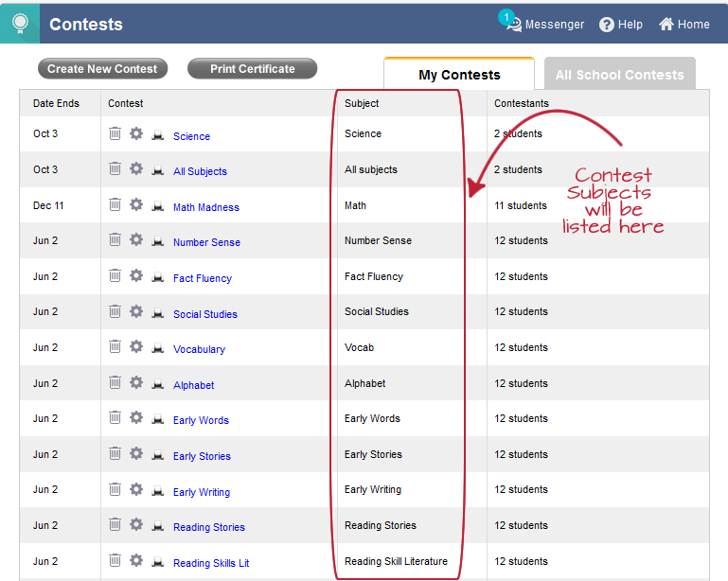Print Math Madness contest results icon
The width and height of the screenshot is (728, 581).
click(x=158, y=206)
